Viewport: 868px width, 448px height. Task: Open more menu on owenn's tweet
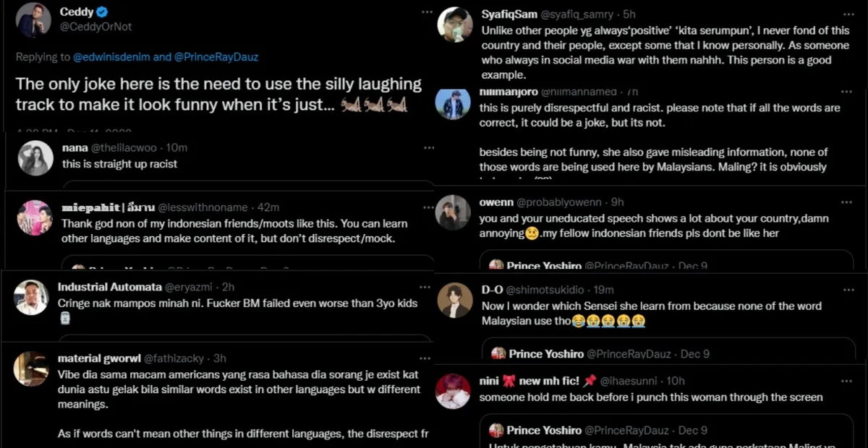[x=847, y=202]
